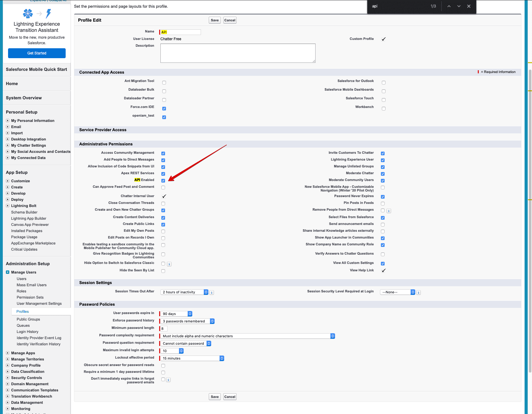Click the Get Started button
The image size is (532, 414).
pos(37,53)
